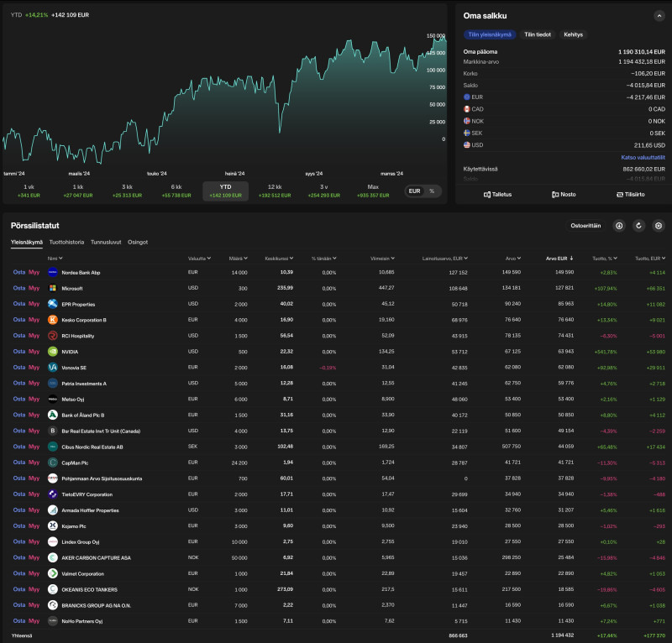Select the 3 v time range
Image resolution: width=672 pixels, height=643 pixels.
click(324, 191)
